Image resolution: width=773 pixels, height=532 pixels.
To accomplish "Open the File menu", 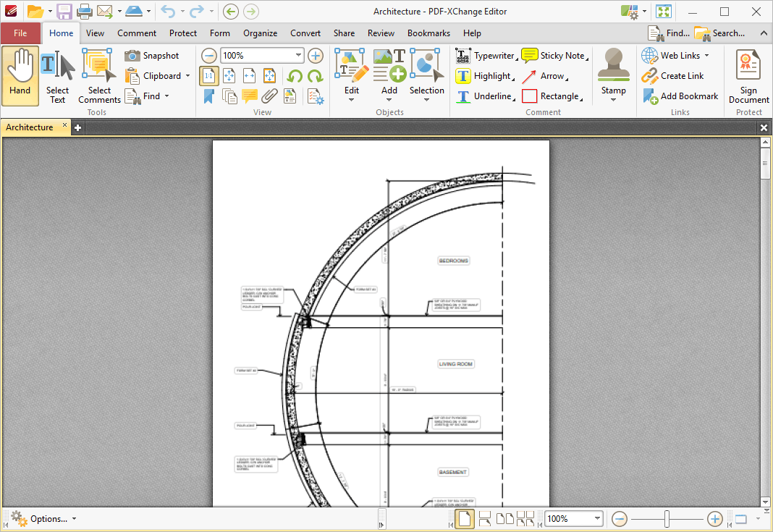I will click(x=20, y=33).
